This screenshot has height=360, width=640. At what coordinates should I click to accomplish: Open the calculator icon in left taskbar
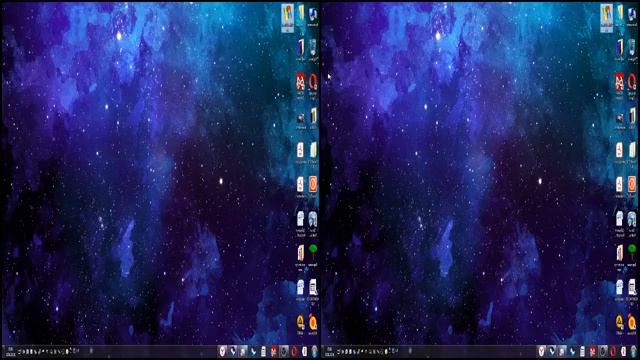(x=264, y=351)
